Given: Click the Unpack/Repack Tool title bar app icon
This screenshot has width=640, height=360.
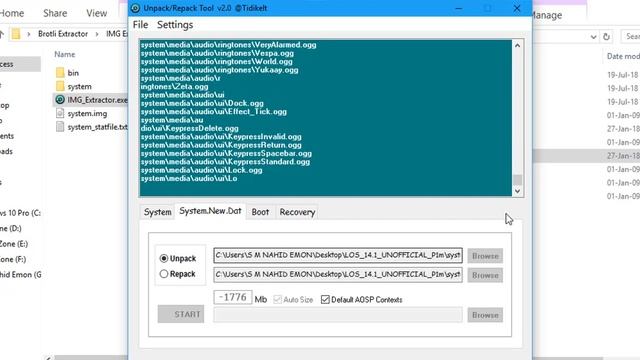Looking at the screenshot, I should (x=135, y=8).
